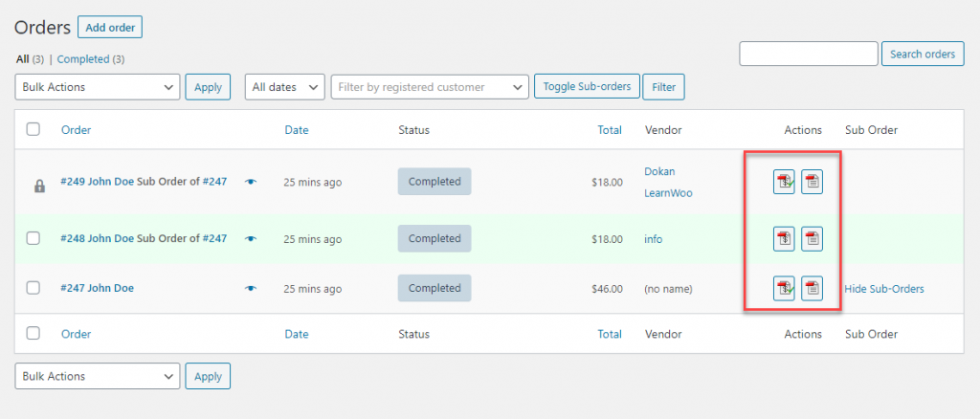Sort by Total column header
This screenshot has height=419, width=980.
[610, 130]
